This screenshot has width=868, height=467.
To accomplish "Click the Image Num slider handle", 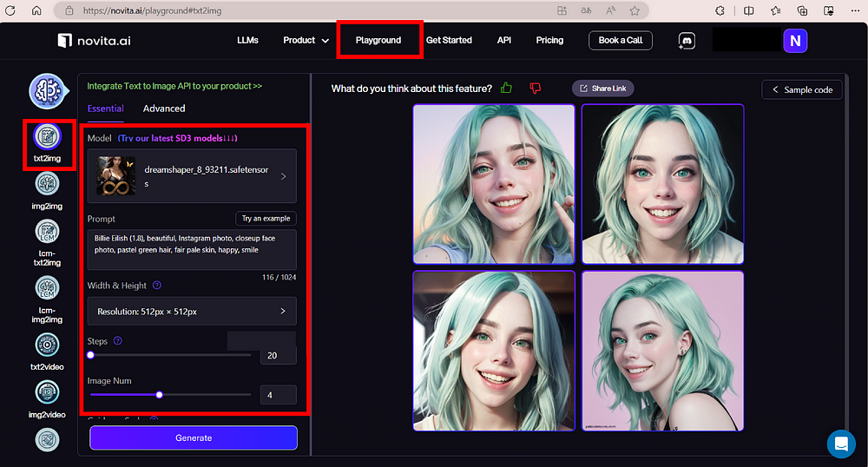I will [x=160, y=394].
